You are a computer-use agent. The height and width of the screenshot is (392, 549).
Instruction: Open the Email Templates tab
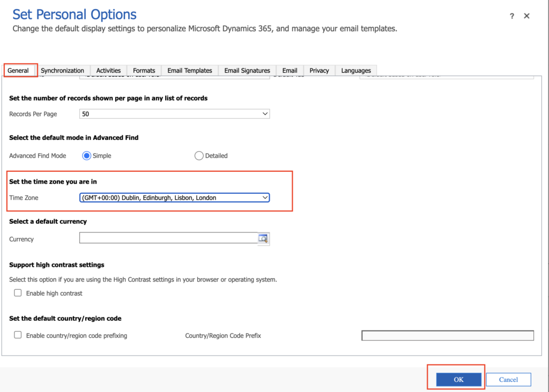(190, 70)
